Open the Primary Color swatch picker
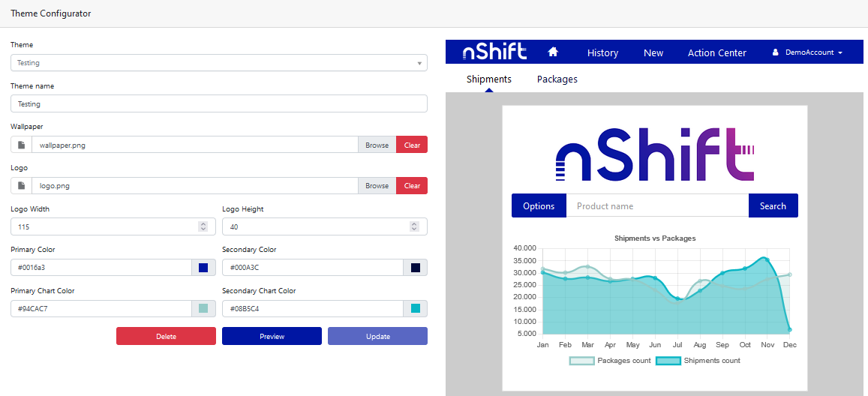The height and width of the screenshot is (396, 868). pos(203,268)
